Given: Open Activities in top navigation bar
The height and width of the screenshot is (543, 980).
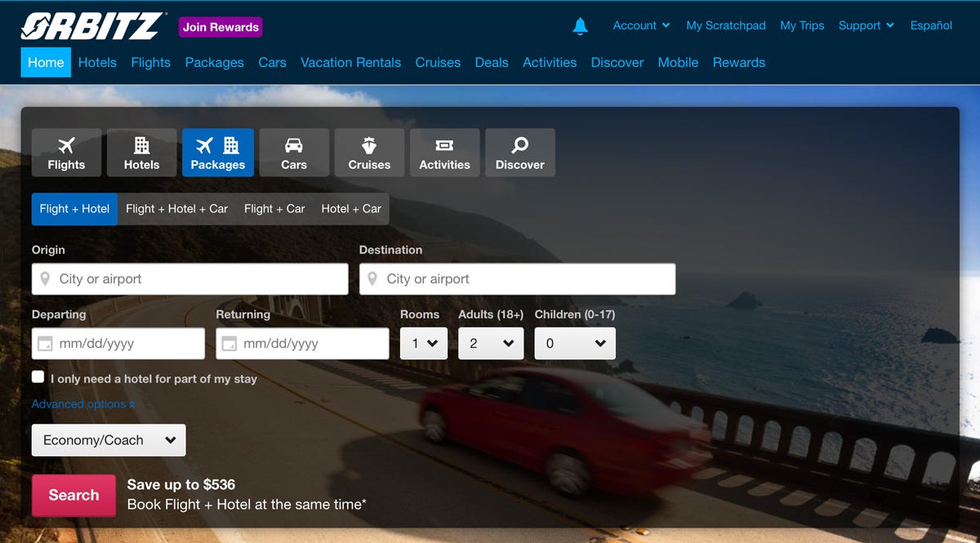Looking at the screenshot, I should [550, 63].
